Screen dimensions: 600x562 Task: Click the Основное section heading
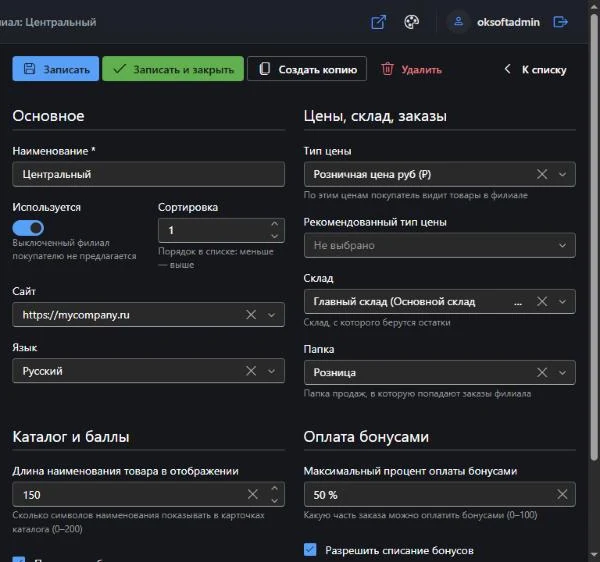point(48,116)
